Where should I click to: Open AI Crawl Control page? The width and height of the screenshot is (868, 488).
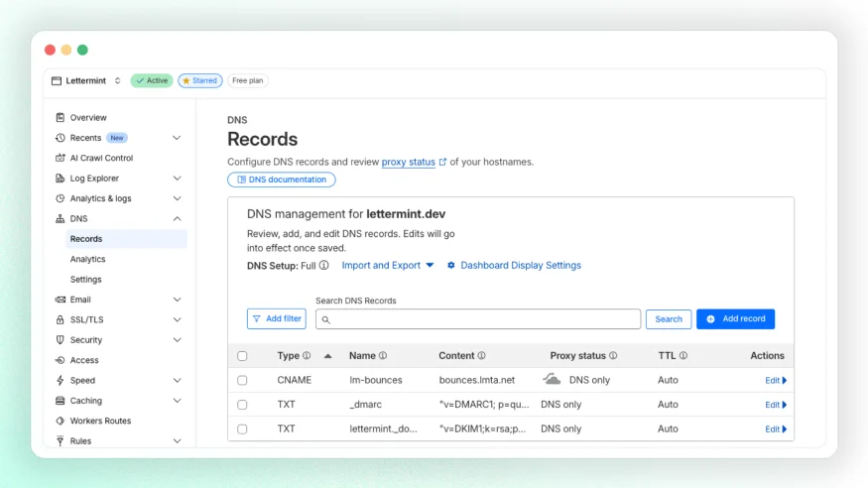point(101,158)
